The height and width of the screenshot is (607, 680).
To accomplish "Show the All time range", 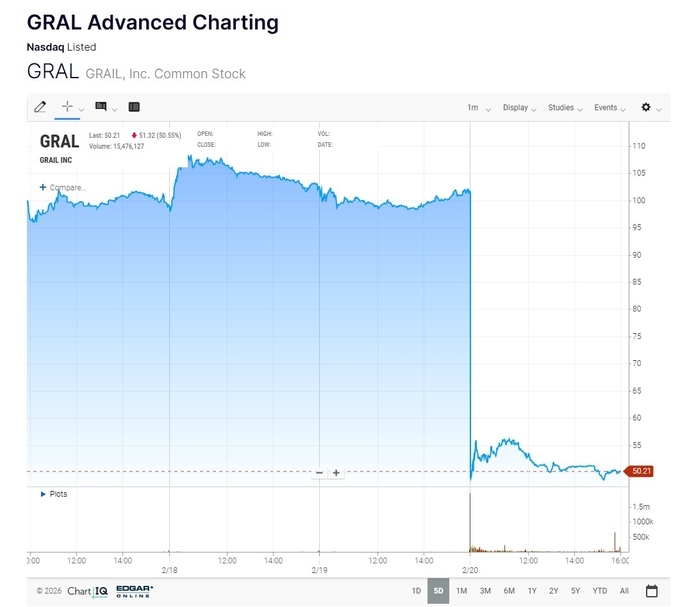I will tap(624, 591).
